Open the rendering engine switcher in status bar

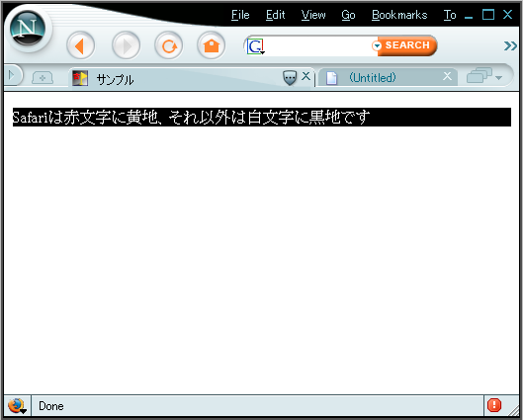point(17,405)
